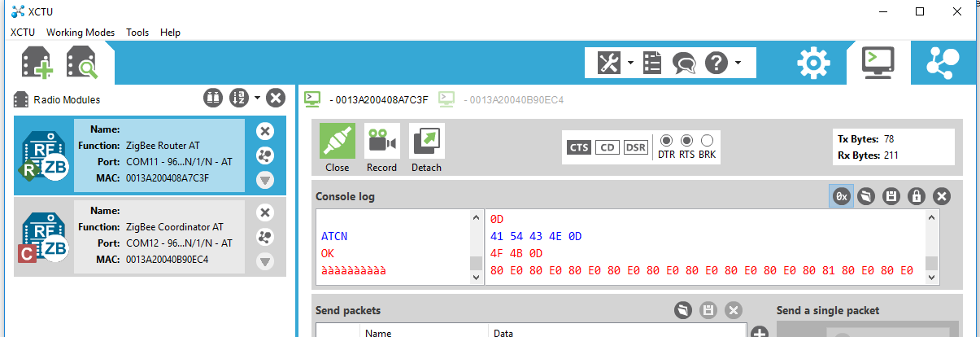
Task: Open the Help question mark icon
Action: coord(716,63)
